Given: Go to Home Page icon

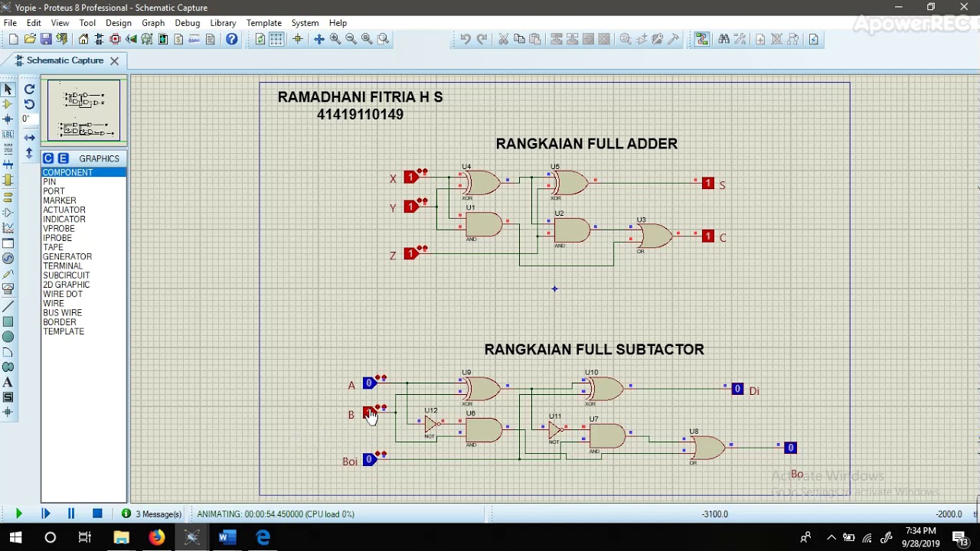Looking at the screenshot, I should point(83,39).
